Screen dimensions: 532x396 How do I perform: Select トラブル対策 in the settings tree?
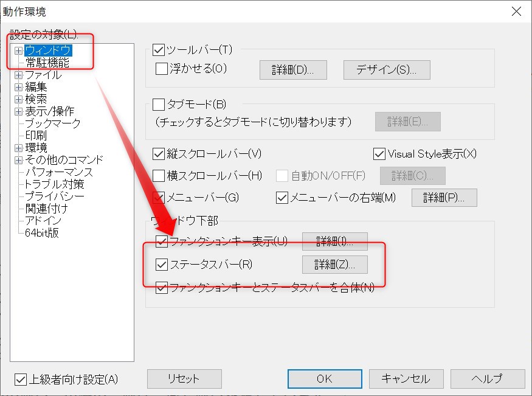54,184
